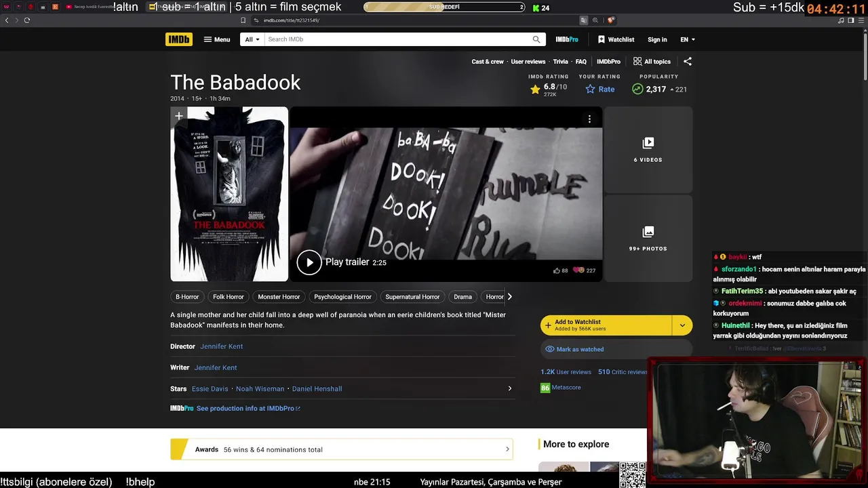Go back with the browser back arrow
The image size is (868, 488).
coord(7,20)
